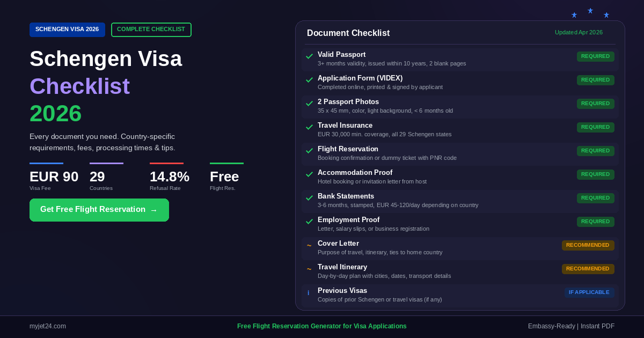Toggle the checkmark on Employment Proof
The width and height of the screenshot is (644, 338).
310,222
